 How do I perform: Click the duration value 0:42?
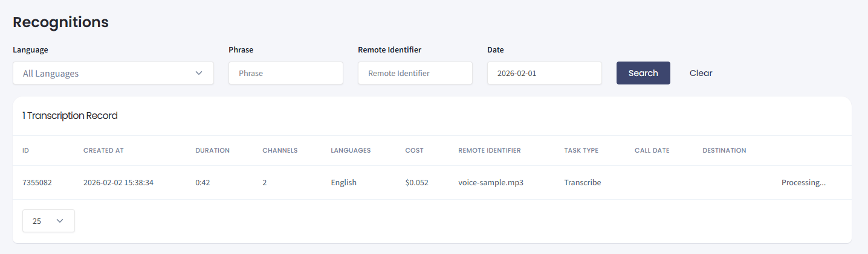[x=202, y=182]
